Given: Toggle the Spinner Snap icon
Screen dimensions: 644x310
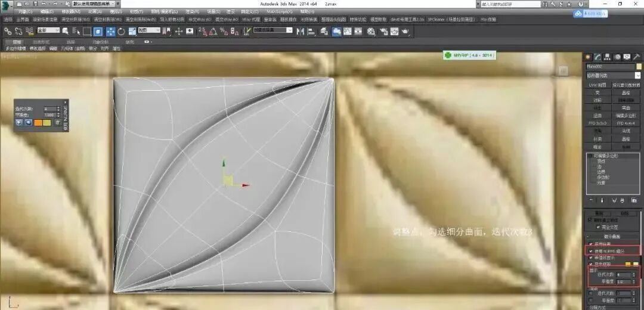Looking at the screenshot, I should point(234,31).
